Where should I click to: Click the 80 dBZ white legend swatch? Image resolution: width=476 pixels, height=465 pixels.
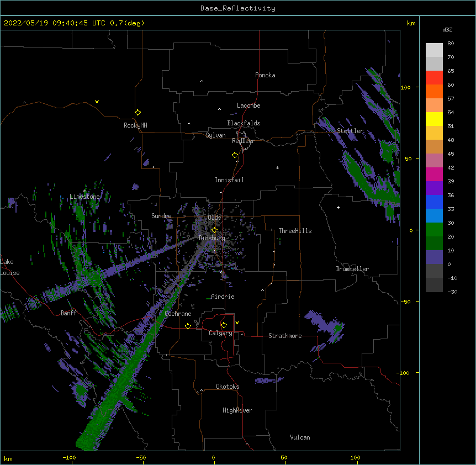(x=434, y=50)
